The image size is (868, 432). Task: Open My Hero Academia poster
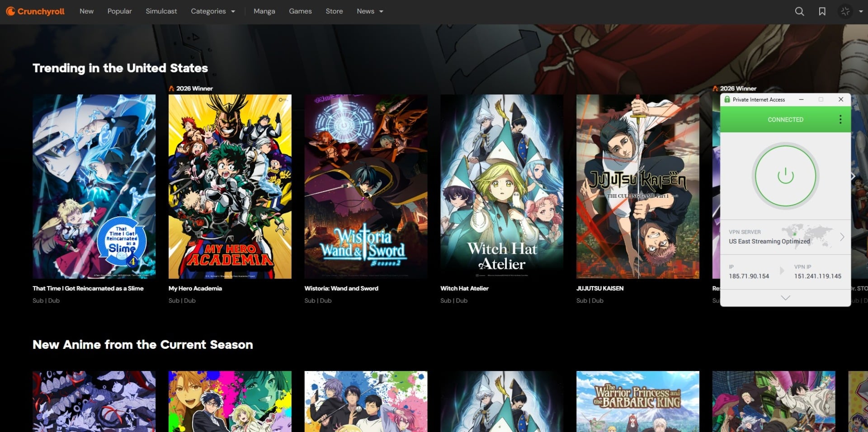pyautogui.click(x=230, y=186)
